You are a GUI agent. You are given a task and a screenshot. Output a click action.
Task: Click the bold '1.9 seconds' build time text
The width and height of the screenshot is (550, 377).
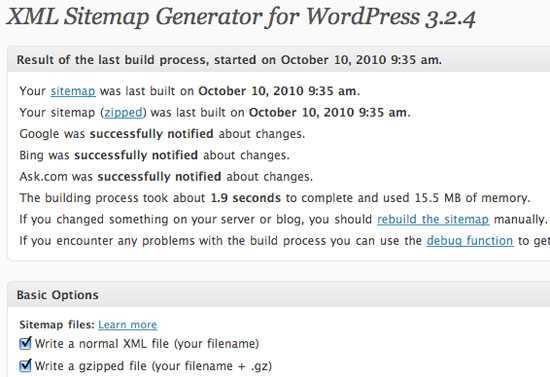(x=246, y=198)
